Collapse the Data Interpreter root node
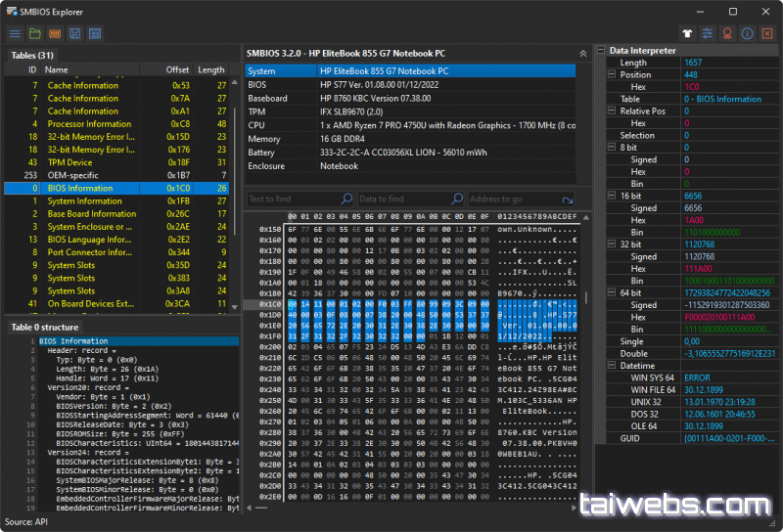Viewport: 783px width, 532px height. (601, 51)
